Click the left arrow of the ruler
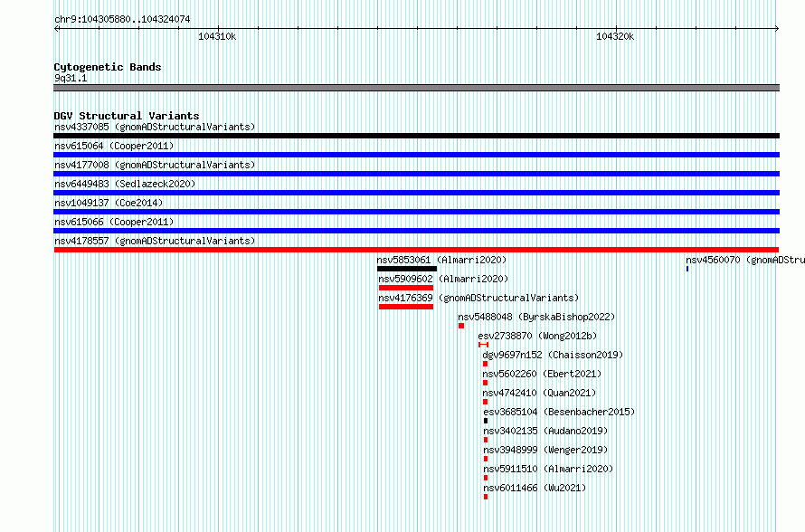 click(56, 28)
